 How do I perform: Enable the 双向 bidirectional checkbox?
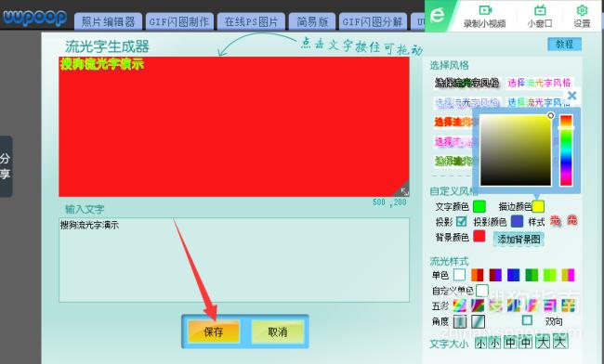click(x=528, y=320)
